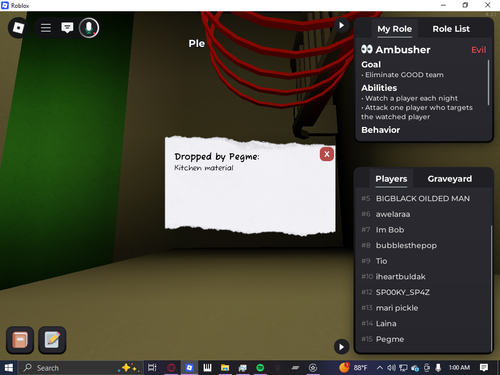Image resolution: width=500 pixels, height=375 pixels.
Task: Select player SP00KY_SP4Z
Action: click(422, 292)
